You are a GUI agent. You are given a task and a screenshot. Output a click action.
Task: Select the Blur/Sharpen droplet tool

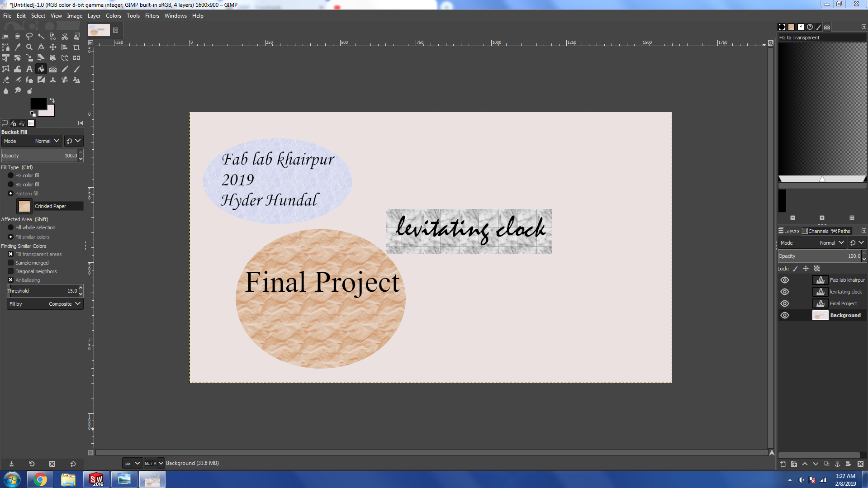click(6, 90)
